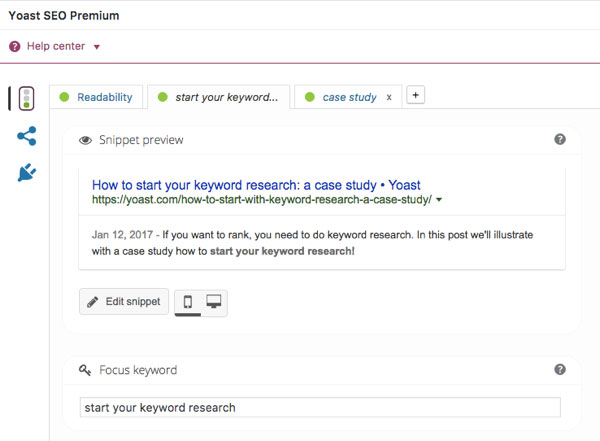Open the Social share icon in sidebar
This screenshot has height=441, width=600.
tap(26, 136)
